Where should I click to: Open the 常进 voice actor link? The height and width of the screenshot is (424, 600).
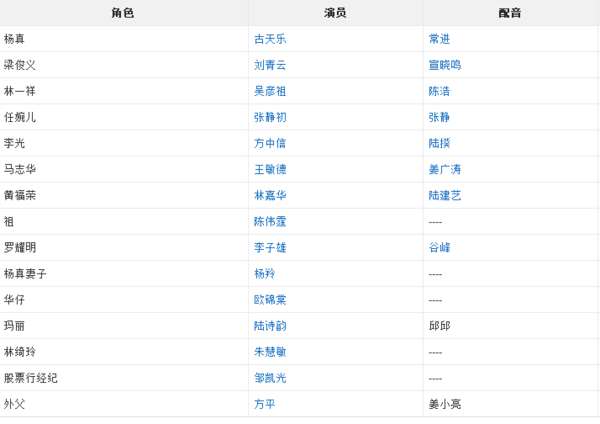pos(439,39)
